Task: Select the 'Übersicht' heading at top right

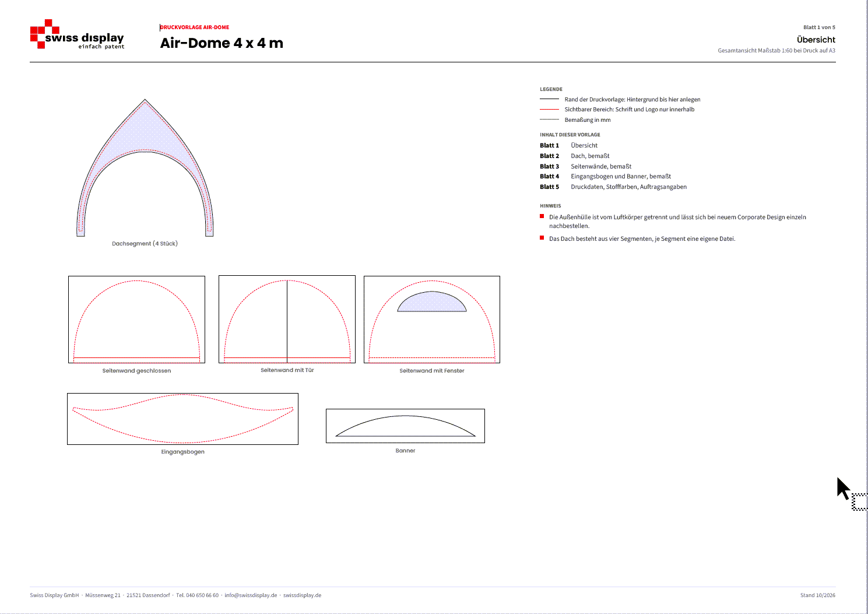Action: pyautogui.click(x=816, y=40)
